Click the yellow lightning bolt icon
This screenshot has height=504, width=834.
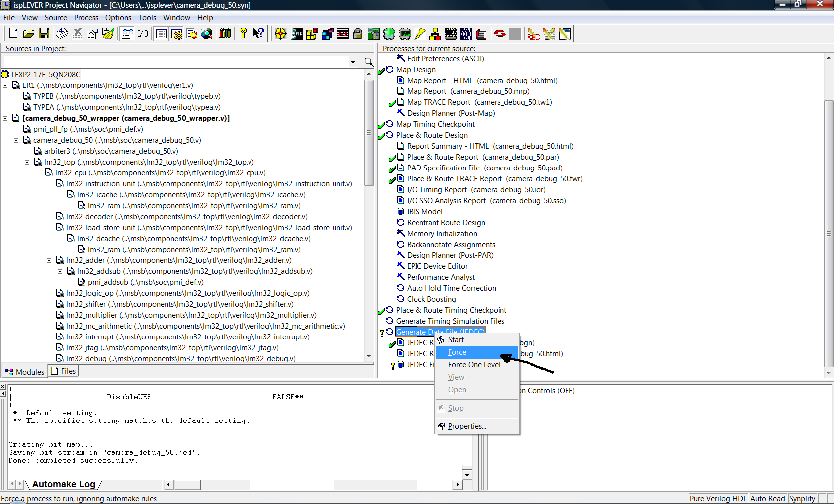click(420, 33)
